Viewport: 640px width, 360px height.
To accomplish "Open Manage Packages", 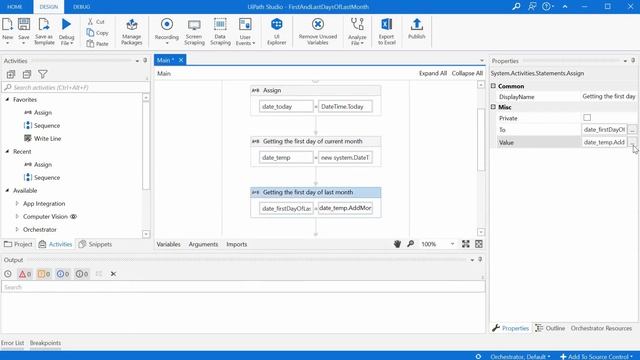I will point(131,31).
